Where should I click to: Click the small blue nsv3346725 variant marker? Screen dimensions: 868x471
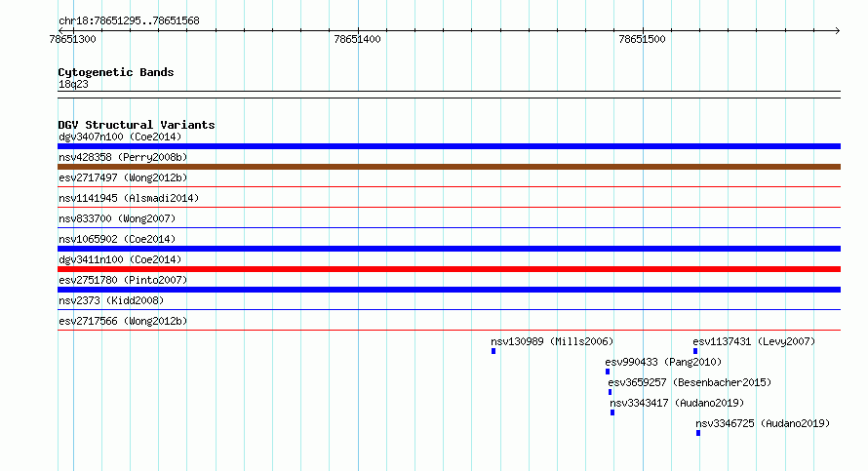click(698, 433)
